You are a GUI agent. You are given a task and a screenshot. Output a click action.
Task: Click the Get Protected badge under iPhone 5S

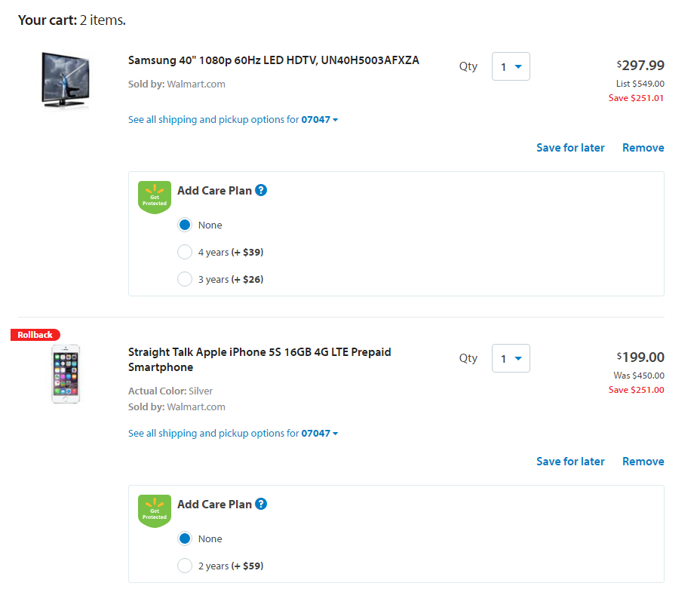(154, 511)
